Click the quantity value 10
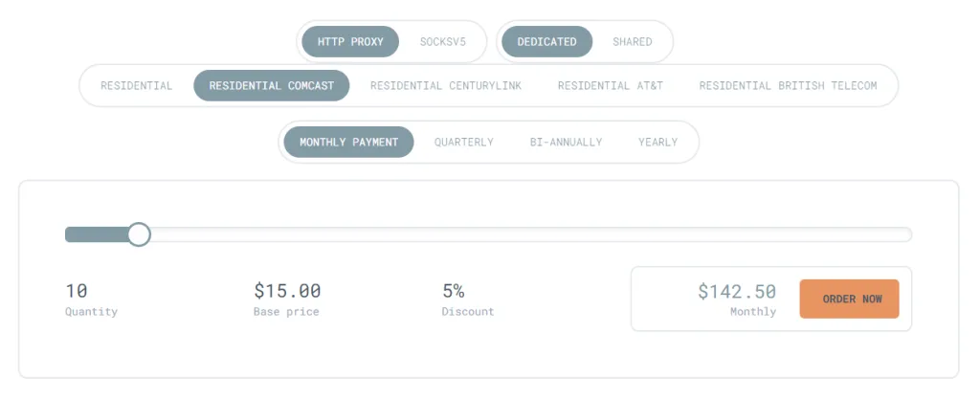The width and height of the screenshot is (980, 400). click(x=77, y=291)
